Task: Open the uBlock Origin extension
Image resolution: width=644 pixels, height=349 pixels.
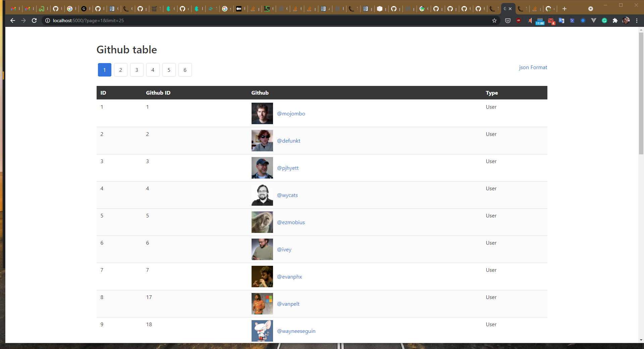Action: tap(519, 20)
